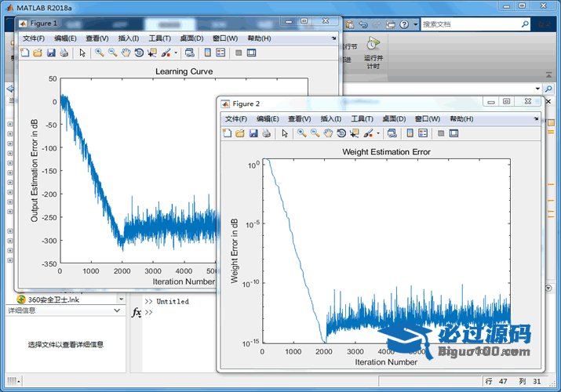Enable Rotate 3D tool in Figure 1
The width and height of the screenshot is (561, 392).
click(139, 53)
